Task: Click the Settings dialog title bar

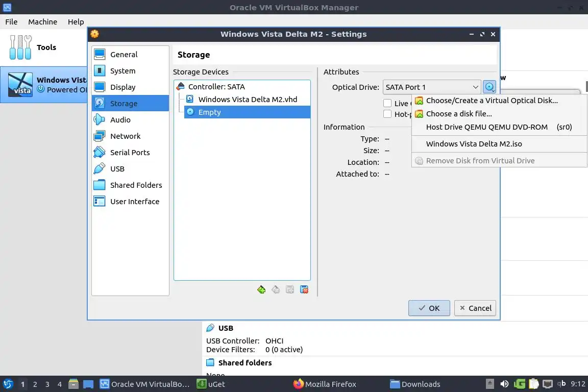Action: [293, 34]
